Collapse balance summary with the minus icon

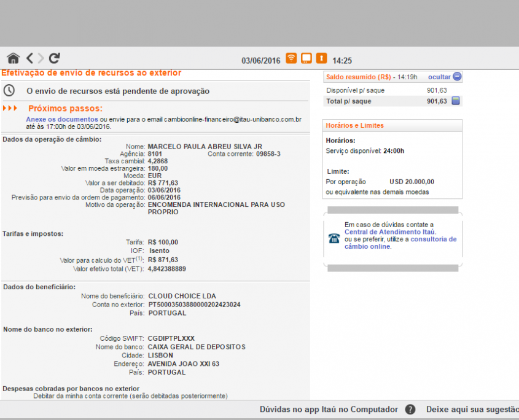coord(457,77)
